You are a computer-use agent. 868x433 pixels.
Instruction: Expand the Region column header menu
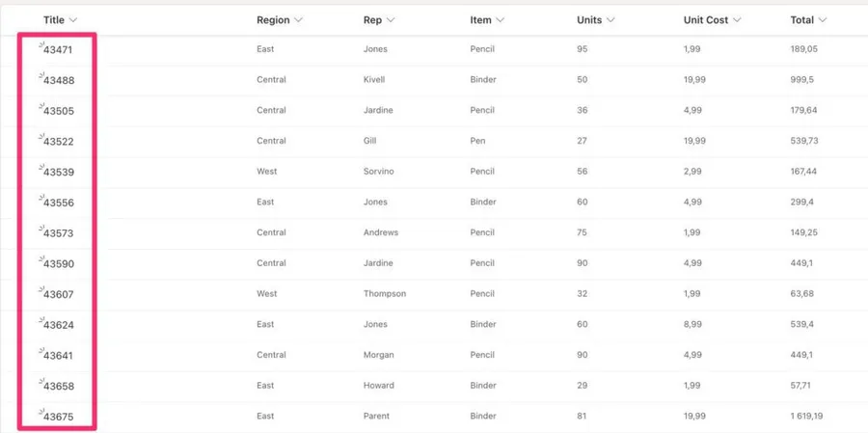click(x=298, y=20)
